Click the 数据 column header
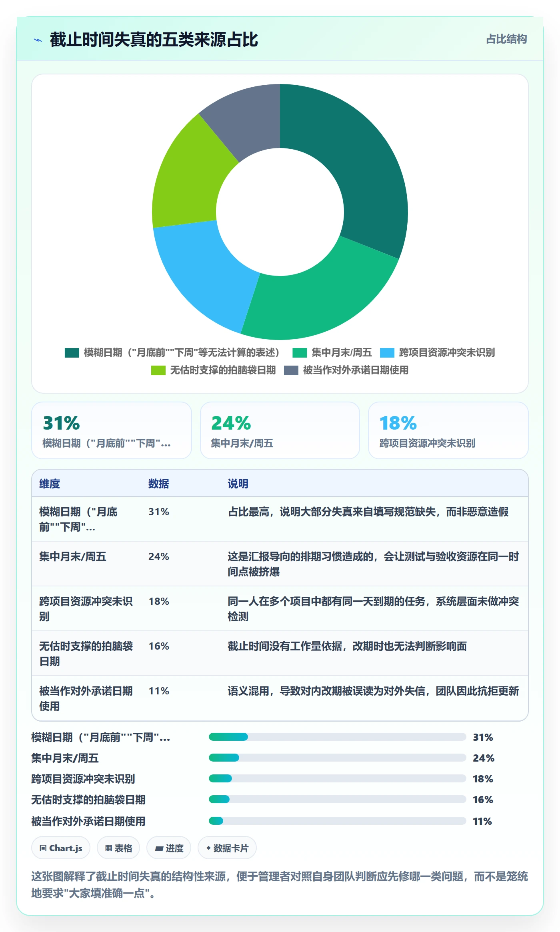Viewport: 560px width, 932px height. coord(158,484)
